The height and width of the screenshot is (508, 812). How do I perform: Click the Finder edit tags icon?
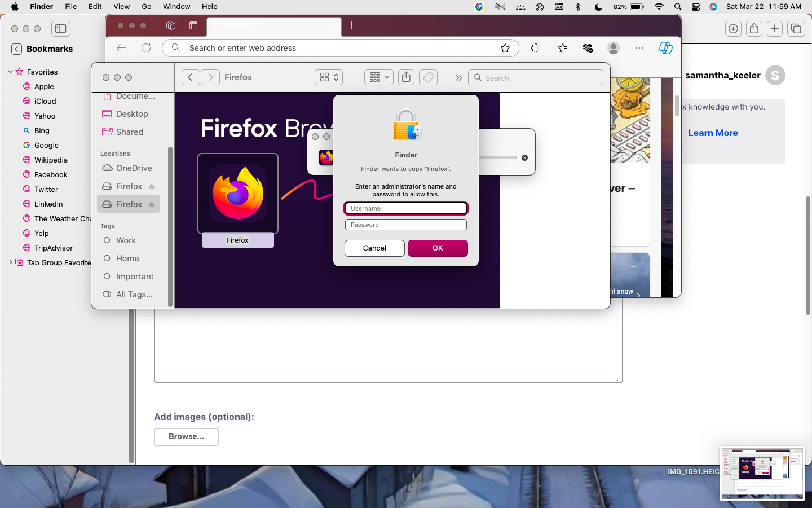429,77
